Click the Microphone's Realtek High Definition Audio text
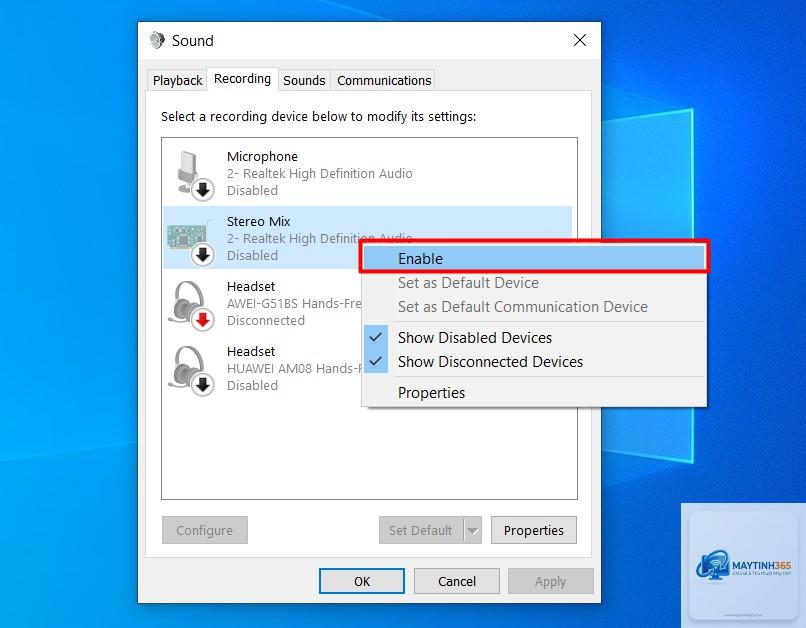806x628 pixels. coord(319,174)
